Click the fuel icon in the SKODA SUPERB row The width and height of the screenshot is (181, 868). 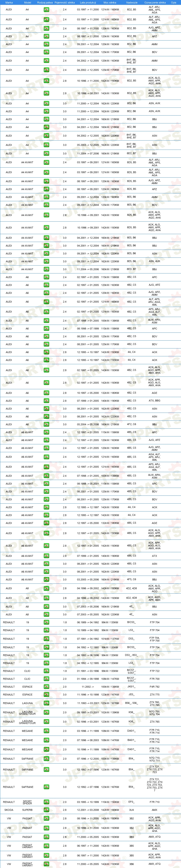click(46, 810)
